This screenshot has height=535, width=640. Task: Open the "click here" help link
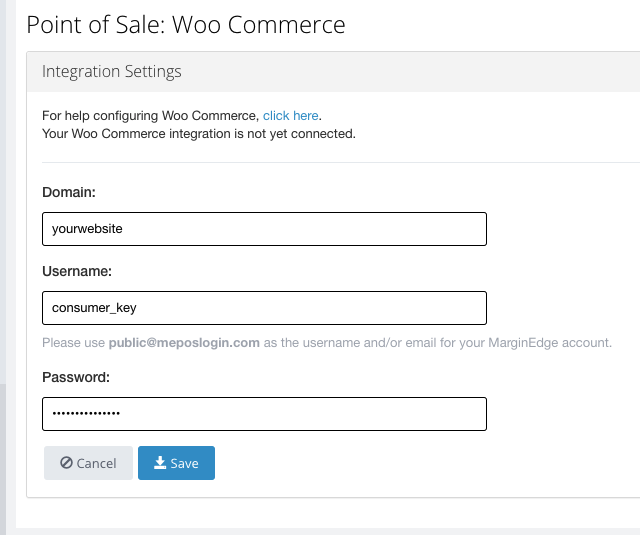(x=290, y=116)
